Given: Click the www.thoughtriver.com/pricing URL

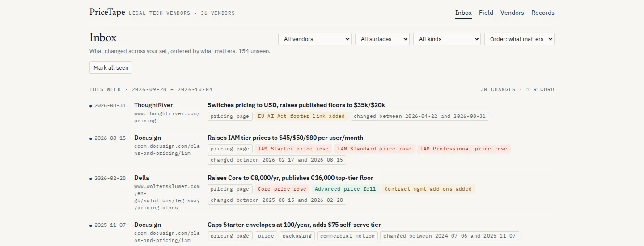Looking at the screenshot, I should pyautogui.click(x=167, y=117).
